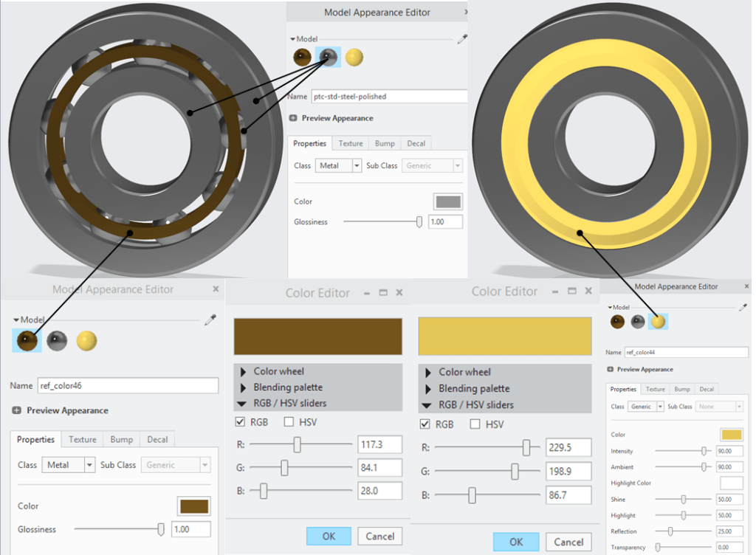Click the eyedropper icon in ref_color44 editor
The image size is (756, 555).
click(x=743, y=307)
